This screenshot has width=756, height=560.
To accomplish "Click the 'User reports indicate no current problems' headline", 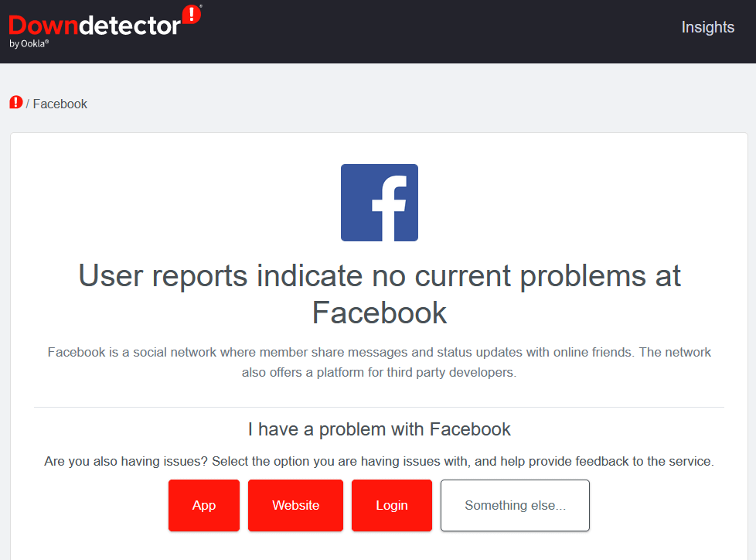I will (380, 277).
